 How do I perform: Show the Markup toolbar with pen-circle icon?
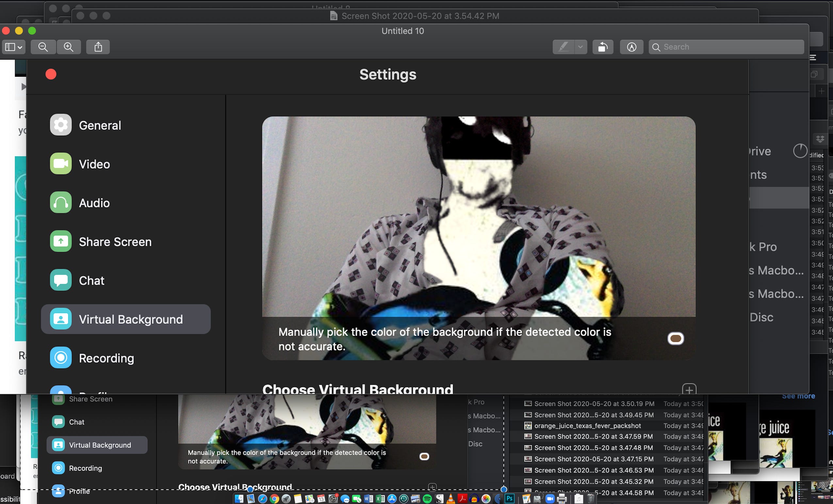[631, 47]
